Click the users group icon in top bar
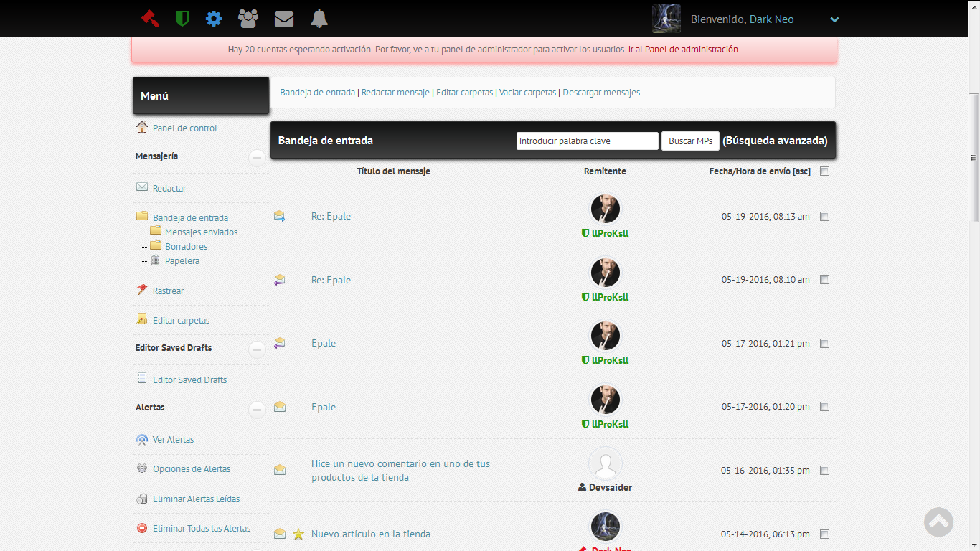 (x=248, y=19)
